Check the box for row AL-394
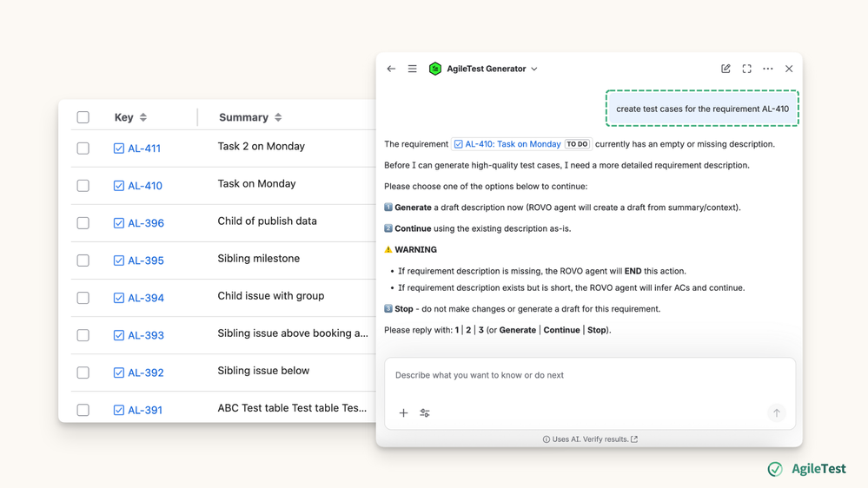Viewport: 868px width, 488px height. (83, 298)
